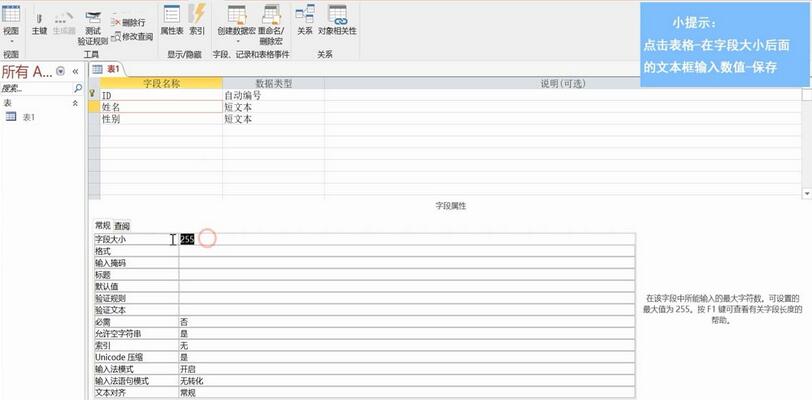Click the 重命名/删除宏 icon
The height and width of the screenshot is (400, 812).
point(271,20)
